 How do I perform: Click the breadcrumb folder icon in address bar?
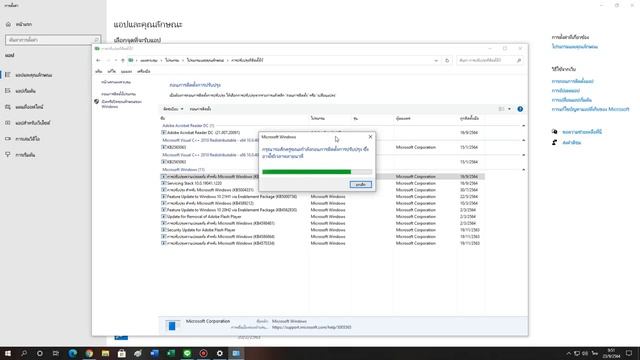(131, 60)
